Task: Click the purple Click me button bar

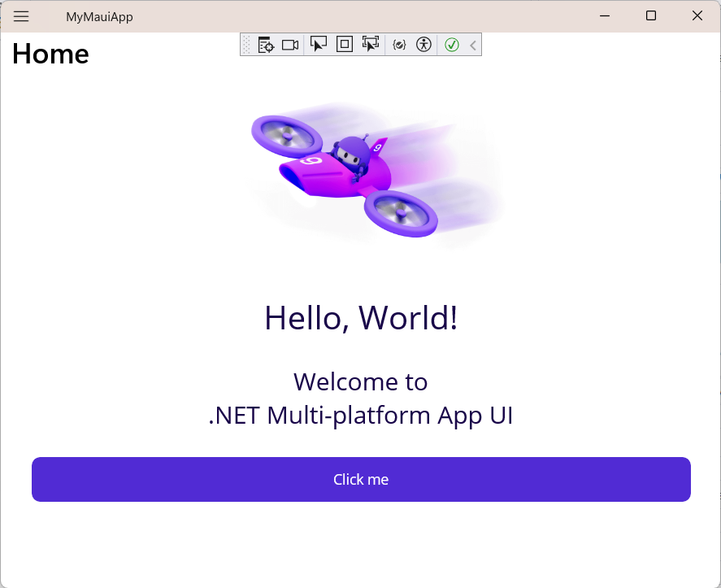Action: pyautogui.click(x=360, y=479)
